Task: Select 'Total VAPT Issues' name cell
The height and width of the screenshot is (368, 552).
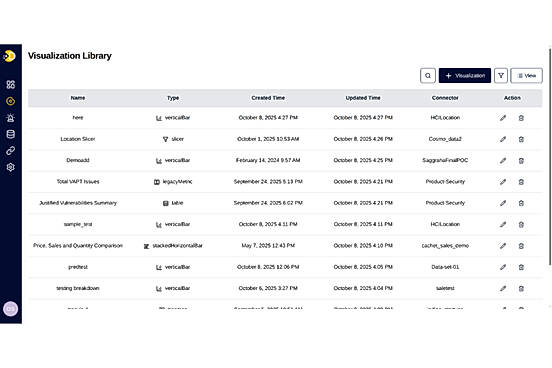Action: 78,182
